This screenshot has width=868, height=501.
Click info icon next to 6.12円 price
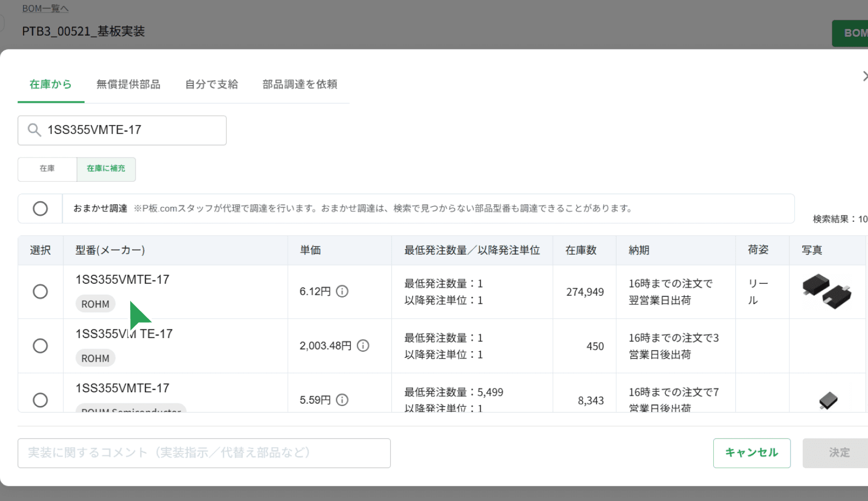(x=342, y=291)
